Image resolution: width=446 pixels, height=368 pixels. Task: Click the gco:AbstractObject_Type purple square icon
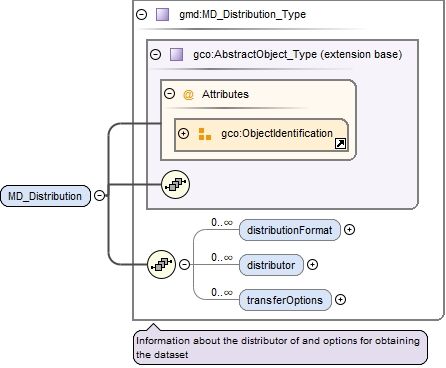pyautogui.click(x=177, y=54)
